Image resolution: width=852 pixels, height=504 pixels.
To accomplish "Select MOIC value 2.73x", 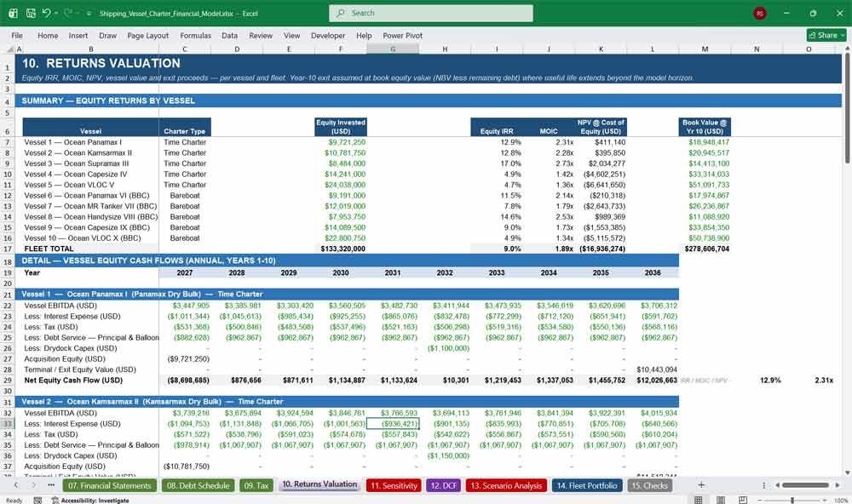I will [549, 163].
